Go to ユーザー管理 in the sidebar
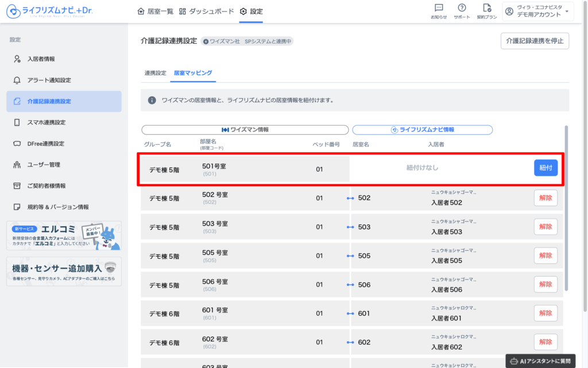 (x=44, y=165)
